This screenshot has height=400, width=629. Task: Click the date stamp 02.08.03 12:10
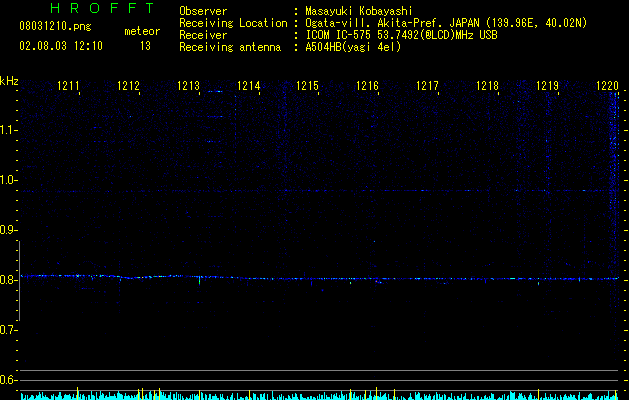[x=61, y=46]
